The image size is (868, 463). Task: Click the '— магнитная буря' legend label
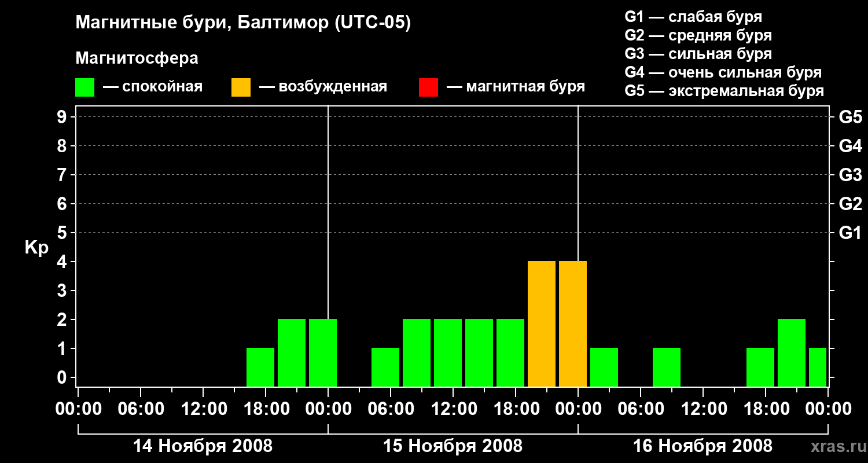516,87
